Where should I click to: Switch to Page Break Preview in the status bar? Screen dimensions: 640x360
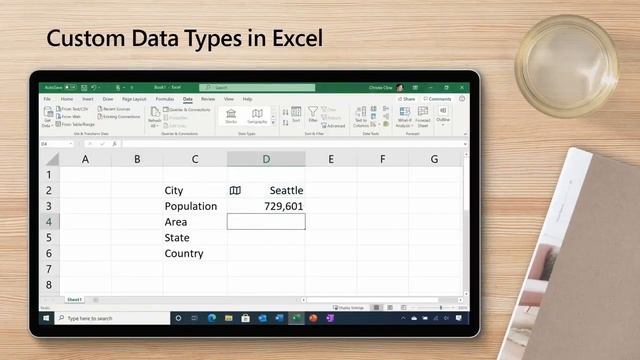coord(404,307)
